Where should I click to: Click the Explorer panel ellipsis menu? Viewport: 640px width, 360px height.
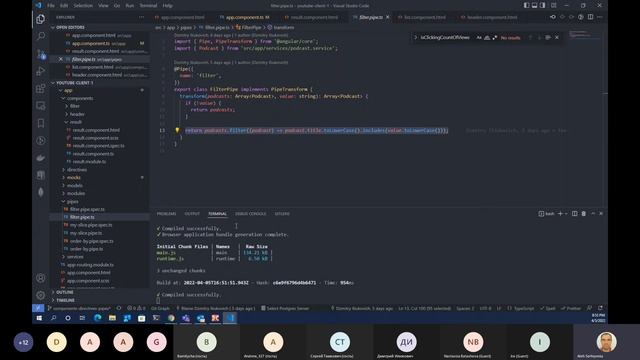point(142,17)
